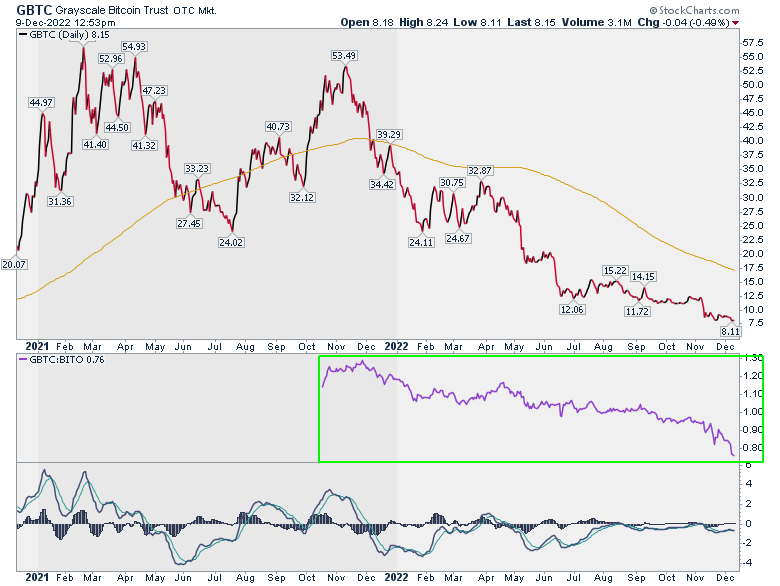The height and width of the screenshot is (586, 780).
Task: Click the 11.72 price label
Action: point(637,311)
